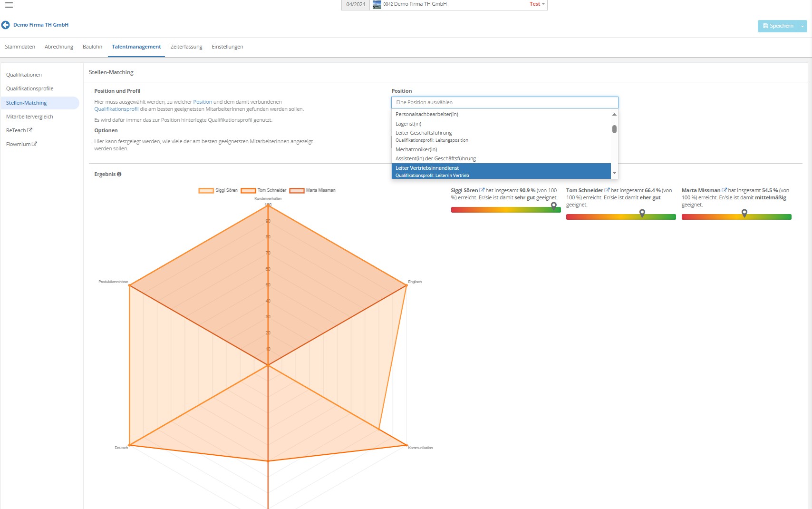Image resolution: width=812 pixels, height=509 pixels.
Task: Switch to the Zeiterfassung tab
Action: [186, 47]
